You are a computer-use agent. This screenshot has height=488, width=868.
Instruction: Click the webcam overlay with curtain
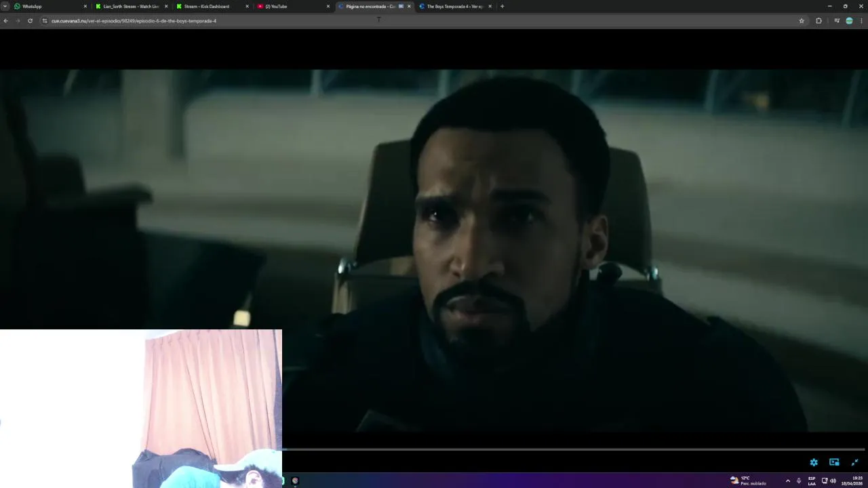tap(141, 409)
